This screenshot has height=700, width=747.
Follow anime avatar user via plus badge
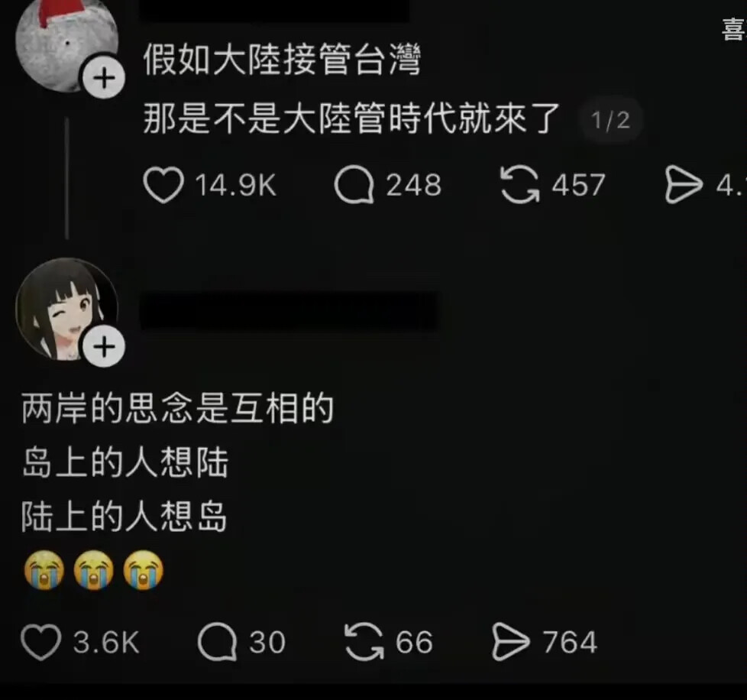[104, 346]
